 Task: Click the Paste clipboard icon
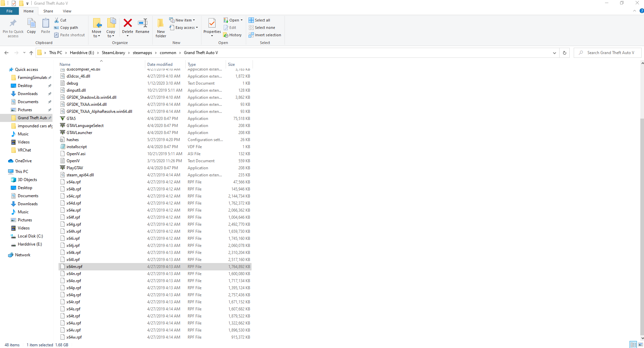[x=45, y=24]
